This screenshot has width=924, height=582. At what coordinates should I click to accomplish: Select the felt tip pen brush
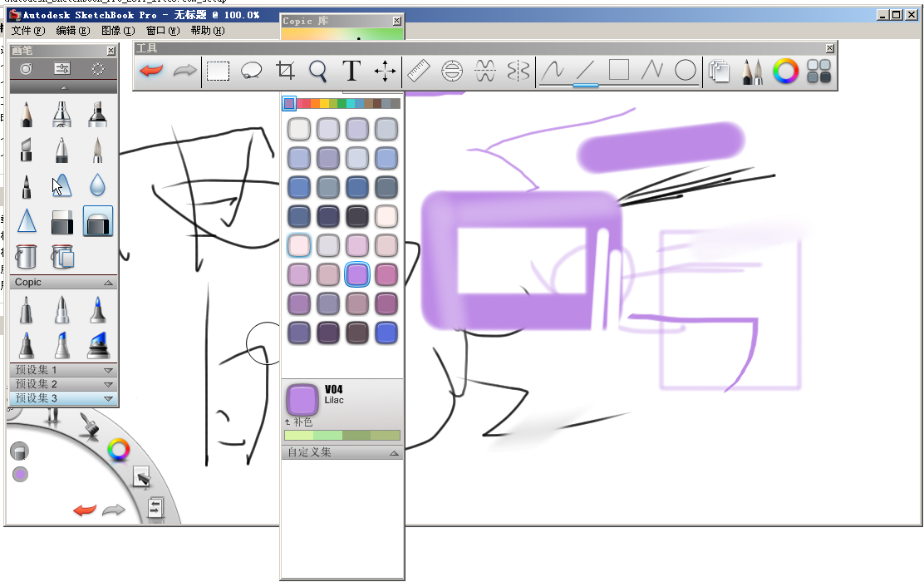tap(26, 185)
